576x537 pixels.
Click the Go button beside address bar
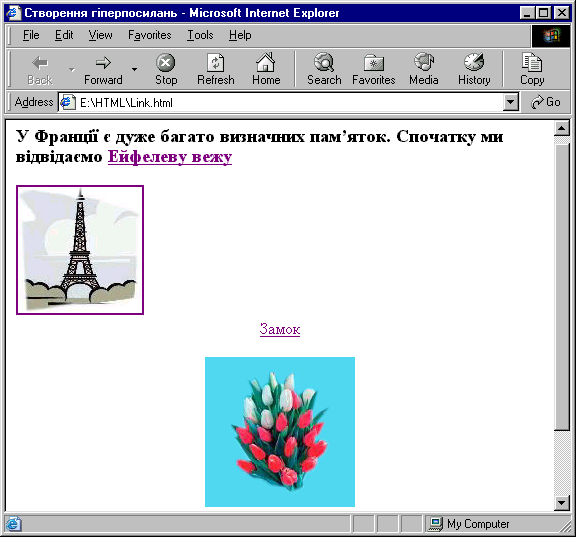[546, 102]
